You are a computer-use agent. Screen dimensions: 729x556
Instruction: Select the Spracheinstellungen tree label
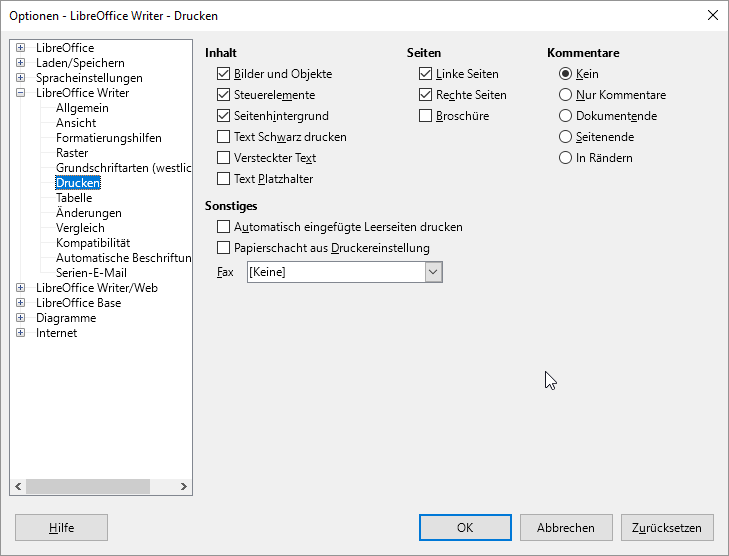(89, 77)
